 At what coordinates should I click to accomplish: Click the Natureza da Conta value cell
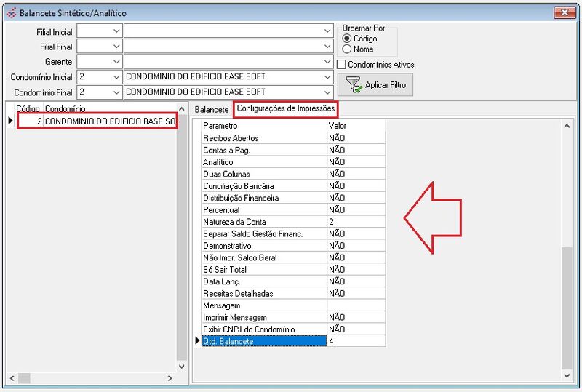[x=355, y=222]
